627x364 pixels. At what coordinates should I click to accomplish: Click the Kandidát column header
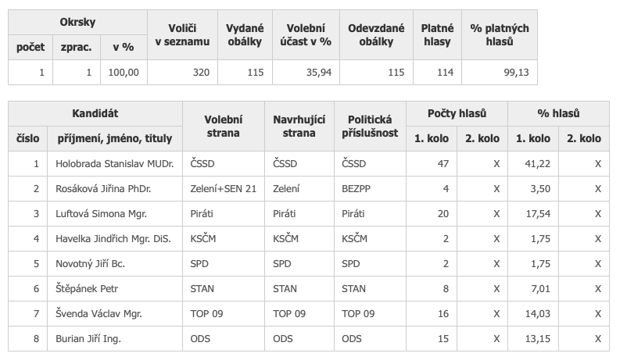(x=95, y=114)
